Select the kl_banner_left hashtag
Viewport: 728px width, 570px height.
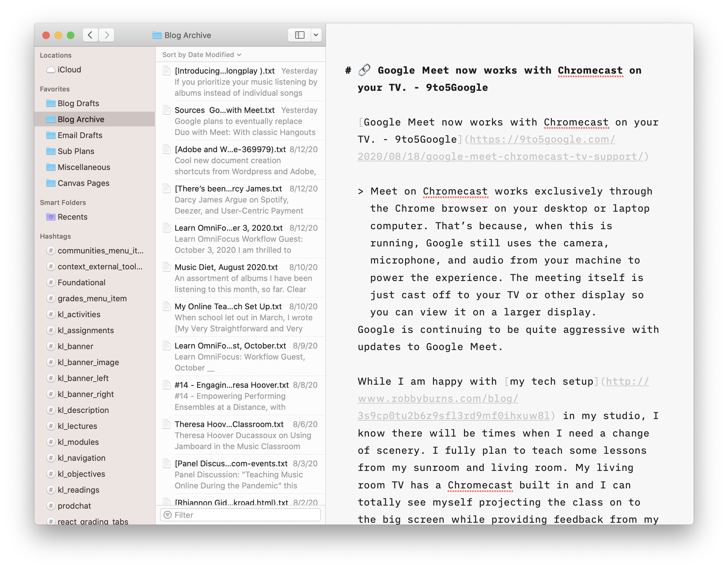point(95,378)
